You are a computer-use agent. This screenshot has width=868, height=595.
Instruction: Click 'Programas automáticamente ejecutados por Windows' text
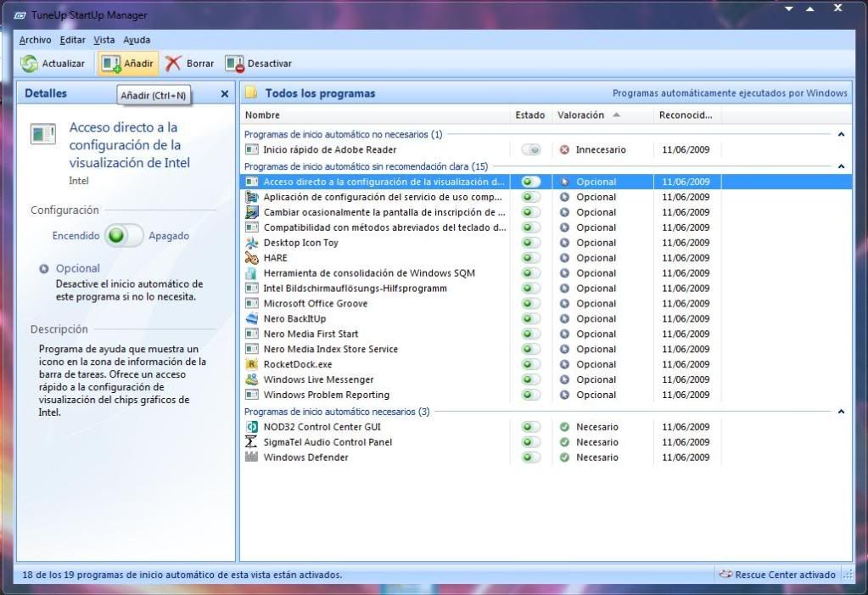pyautogui.click(x=730, y=93)
